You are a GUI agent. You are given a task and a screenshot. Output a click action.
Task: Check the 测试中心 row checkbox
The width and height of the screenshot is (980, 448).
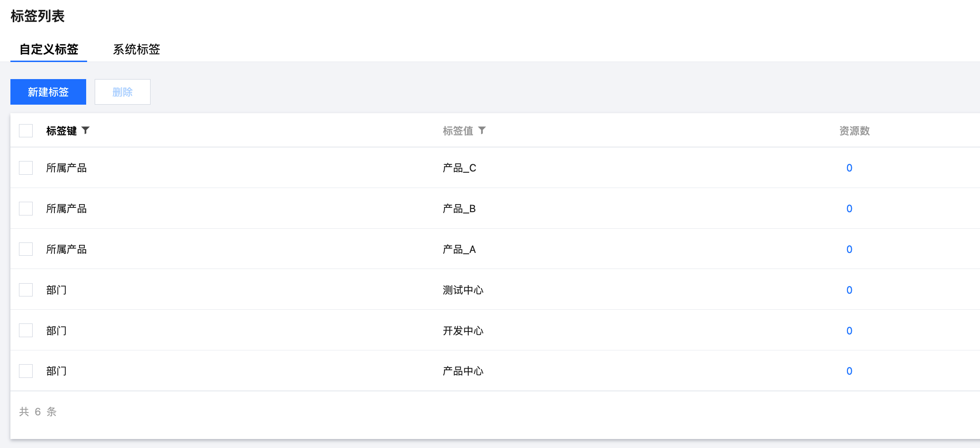[x=26, y=290]
